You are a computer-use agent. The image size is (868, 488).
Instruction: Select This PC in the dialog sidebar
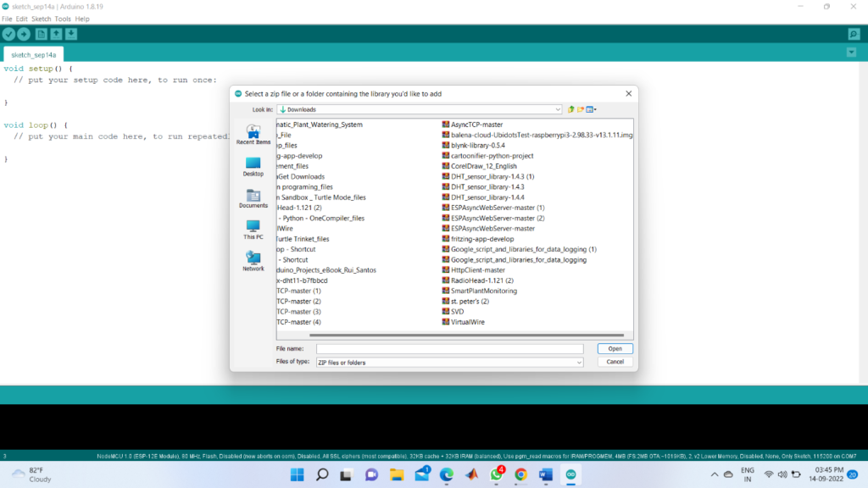click(x=253, y=230)
